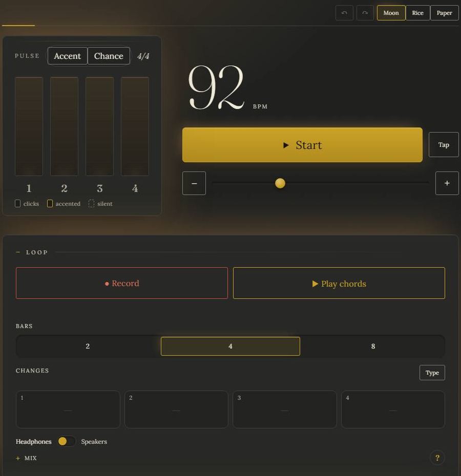
Task: Click the undo arrow icon
Action: 344,13
